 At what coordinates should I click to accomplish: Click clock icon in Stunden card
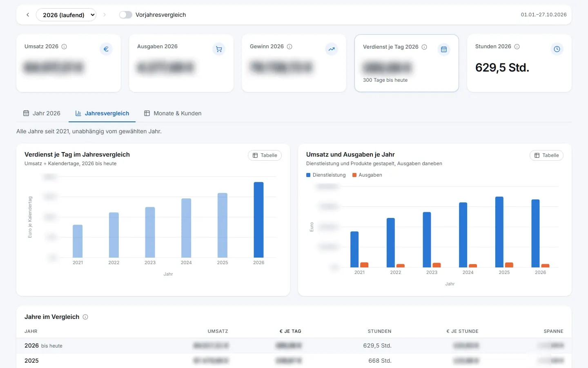coord(557,49)
